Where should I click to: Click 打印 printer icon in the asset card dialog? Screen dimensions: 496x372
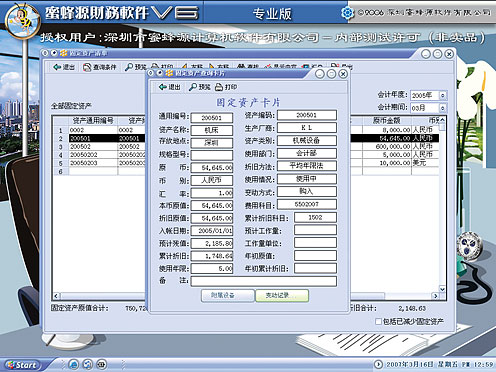pos(226,87)
